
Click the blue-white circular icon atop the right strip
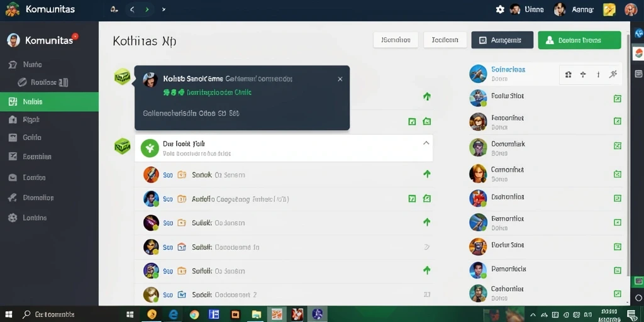click(639, 33)
